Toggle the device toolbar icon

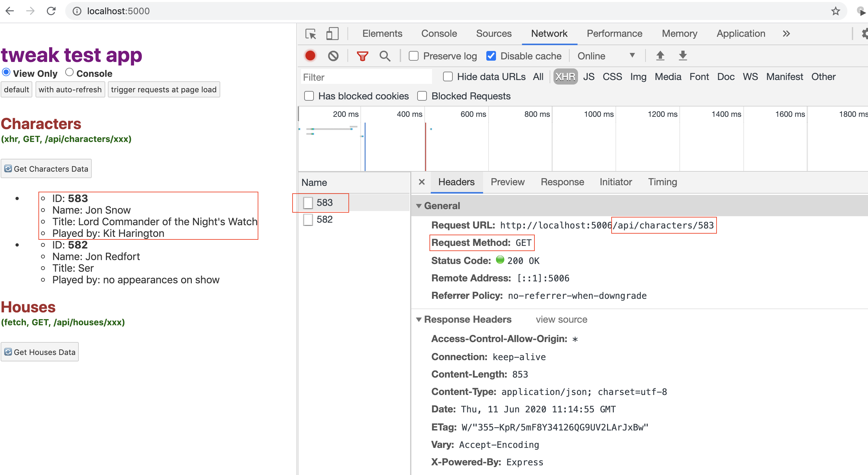click(332, 34)
